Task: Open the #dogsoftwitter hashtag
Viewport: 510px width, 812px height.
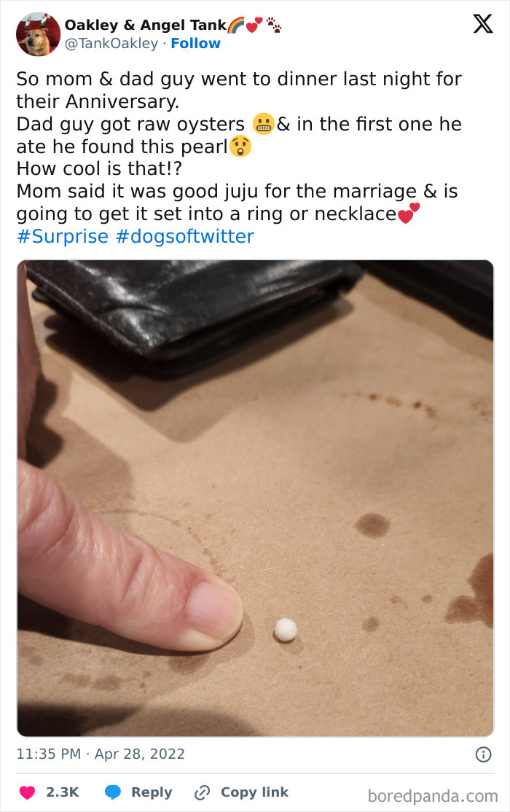Action: pyautogui.click(x=184, y=235)
